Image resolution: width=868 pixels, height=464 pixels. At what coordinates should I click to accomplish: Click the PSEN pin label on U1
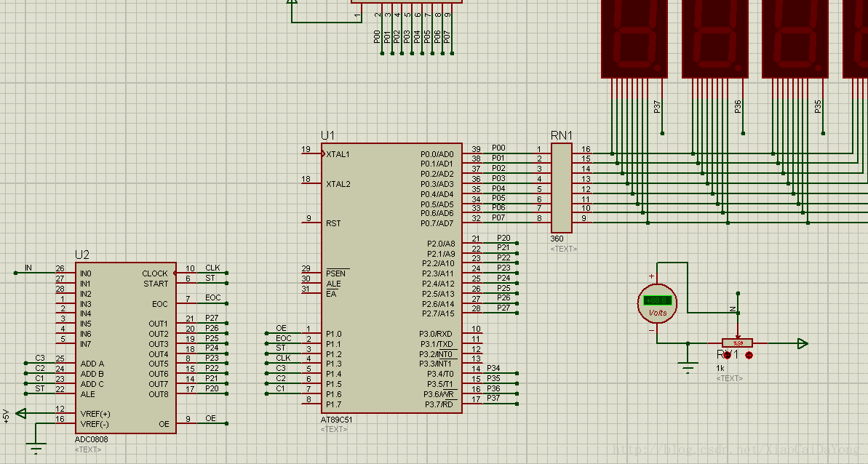(336, 273)
